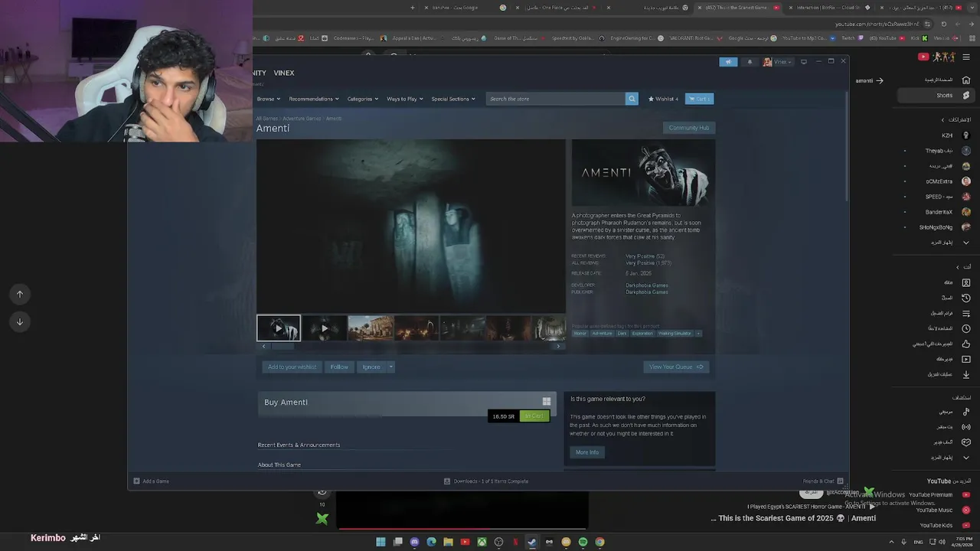
Task: Open Spotify from the taskbar
Action: 583,542
